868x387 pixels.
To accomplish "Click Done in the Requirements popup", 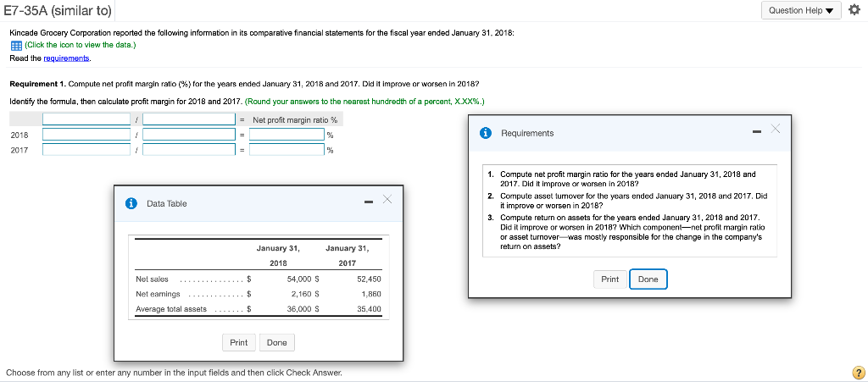I will pos(648,279).
